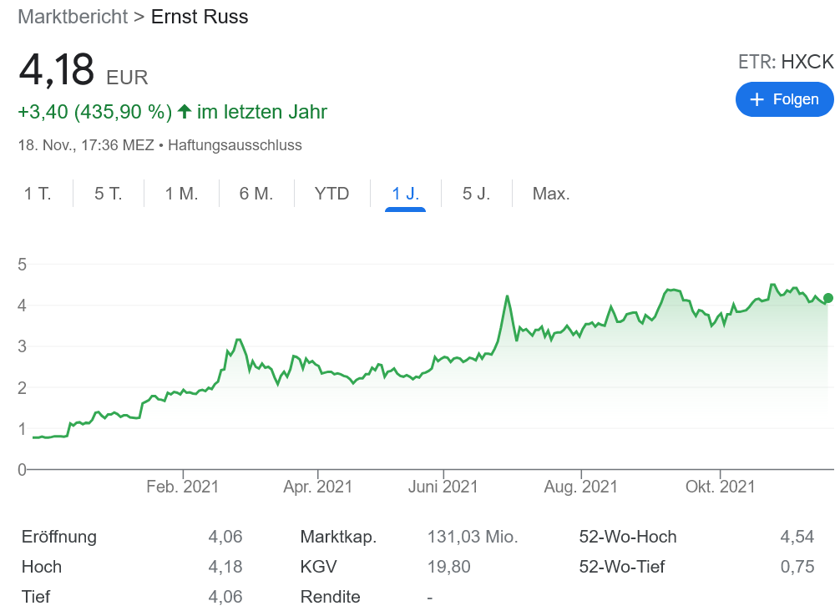The height and width of the screenshot is (616, 840).
Task: Select the 1 T. time range tab
Action: [38, 194]
